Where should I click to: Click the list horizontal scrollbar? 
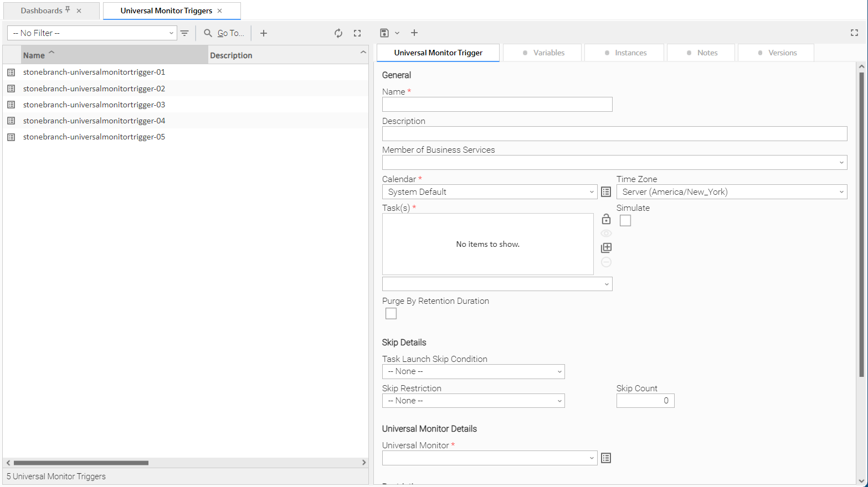tap(81, 463)
